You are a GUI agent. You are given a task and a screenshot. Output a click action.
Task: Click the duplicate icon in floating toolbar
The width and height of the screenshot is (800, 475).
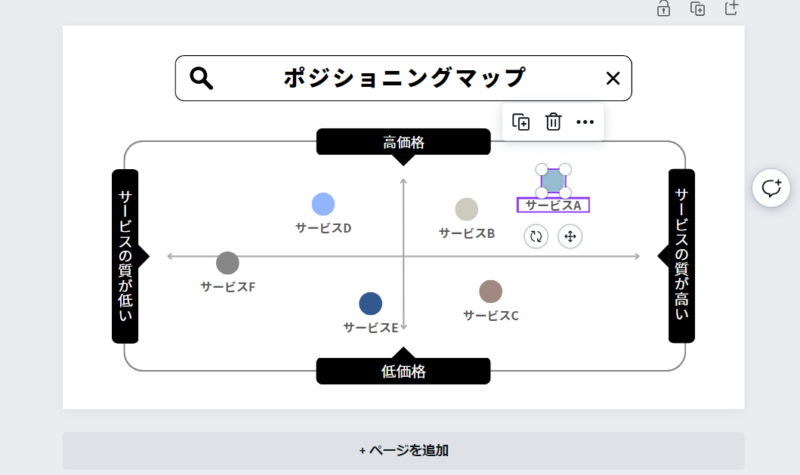tap(521, 122)
